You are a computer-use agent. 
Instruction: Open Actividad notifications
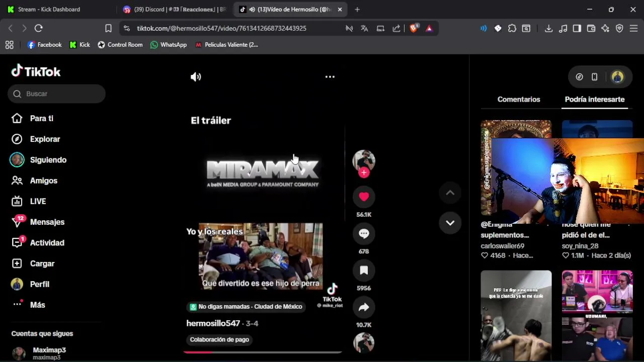[38, 243]
